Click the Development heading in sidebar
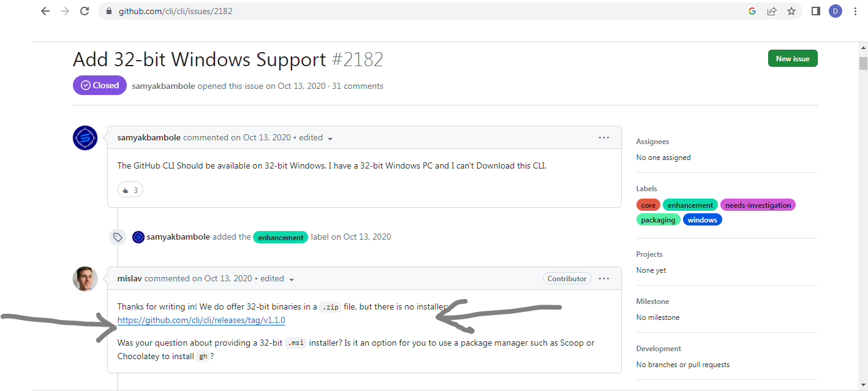 659,349
